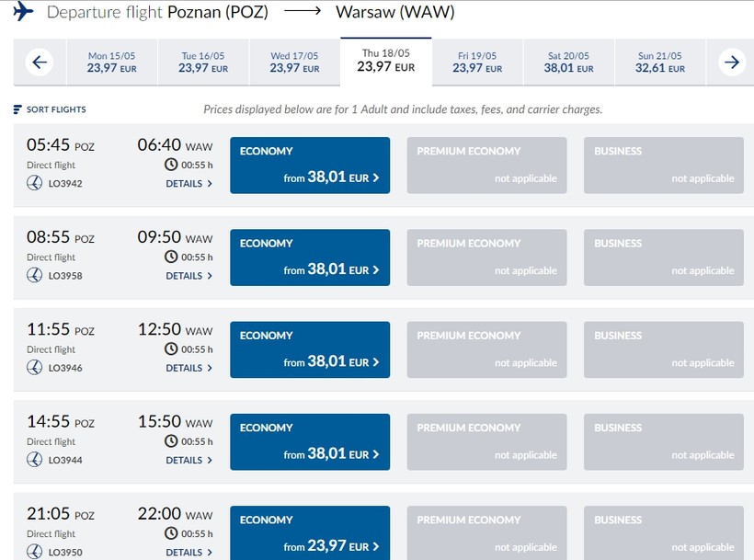Click the previous dates arrow
This screenshot has height=560, width=754.
(40, 63)
